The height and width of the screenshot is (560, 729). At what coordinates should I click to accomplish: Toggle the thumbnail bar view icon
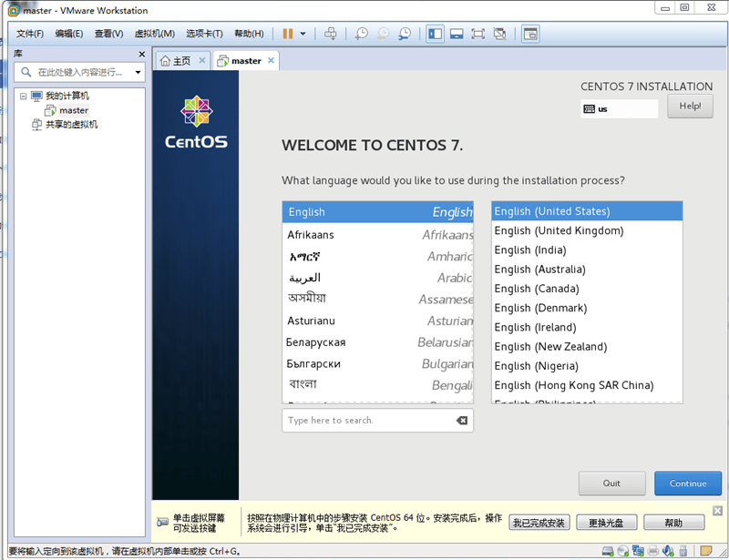(x=457, y=34)
